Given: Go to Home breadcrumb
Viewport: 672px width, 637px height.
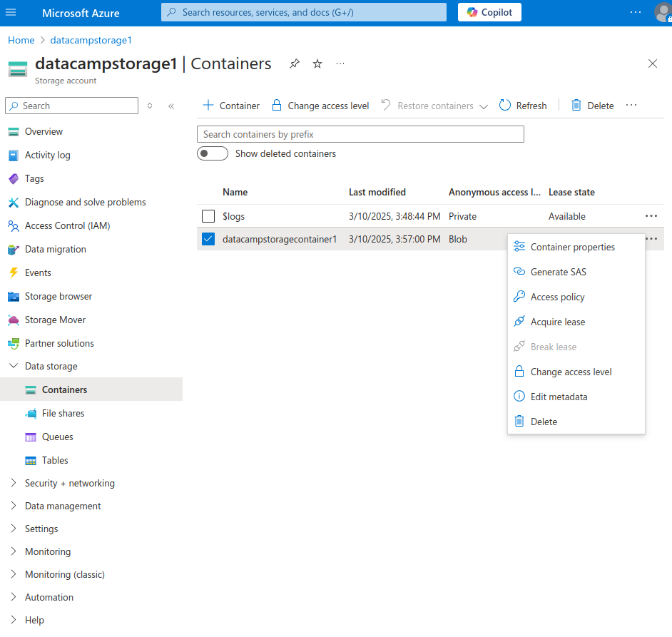Looking at the screenshot, I should pos(21,40).
